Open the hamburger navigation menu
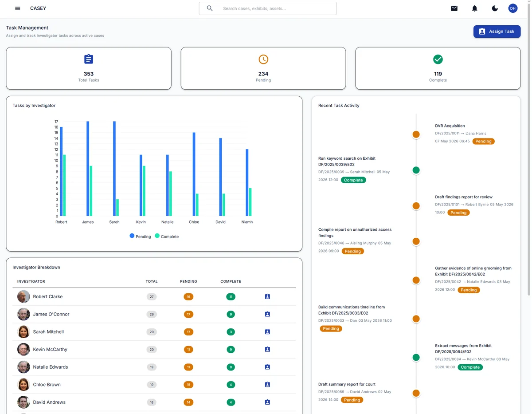Screen dimensions: 532x414 click(x=18, y=8)
